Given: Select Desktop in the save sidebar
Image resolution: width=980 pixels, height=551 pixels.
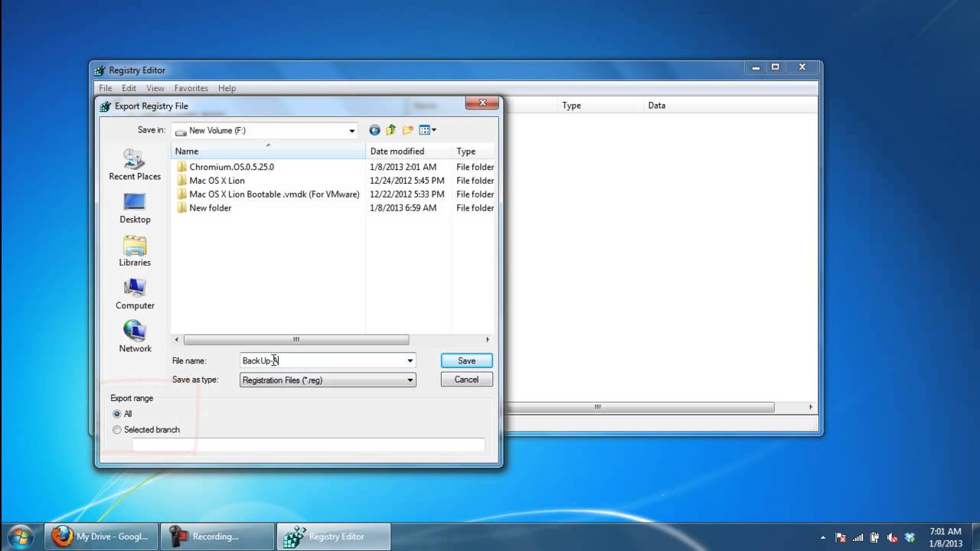Looking at the screenshot, I should (x=135, y=207).
